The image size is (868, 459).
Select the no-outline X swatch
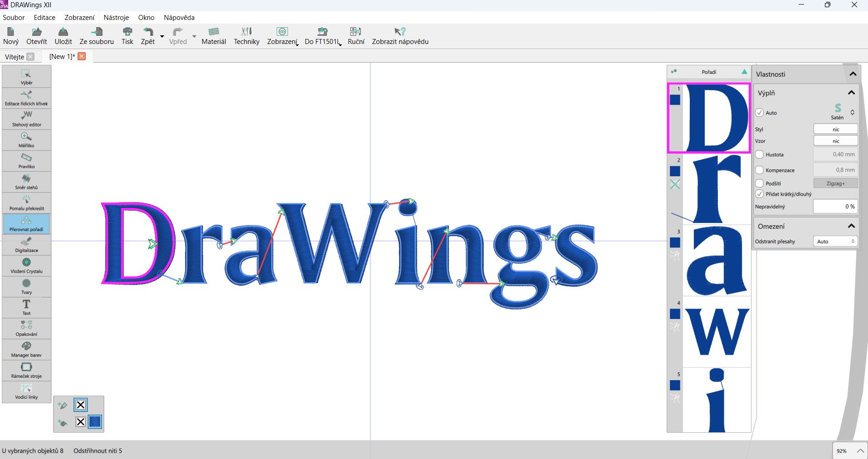pyautogui.click(x=81, y=405)
